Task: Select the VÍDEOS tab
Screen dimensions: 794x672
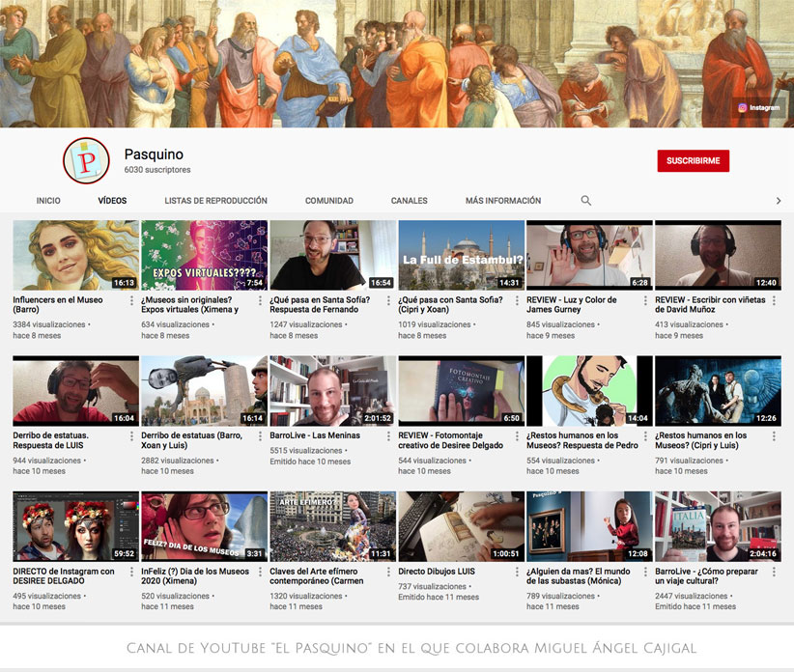Action: [112, 201]
